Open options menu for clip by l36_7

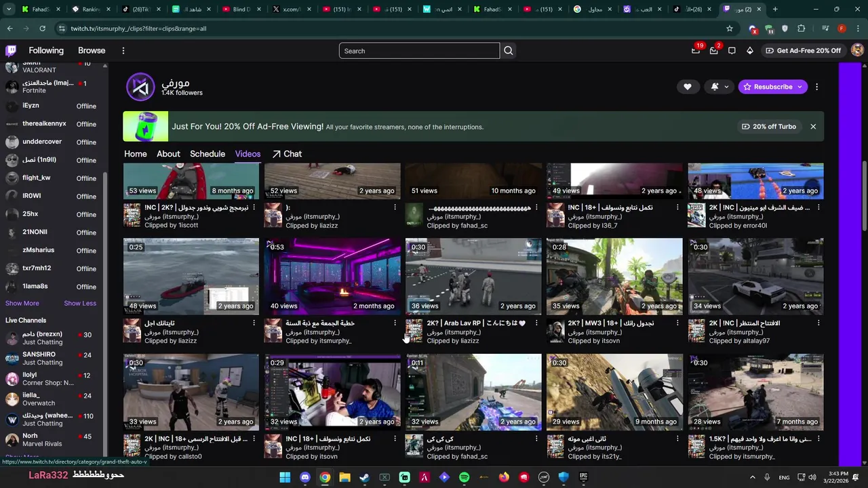point(677,207)
